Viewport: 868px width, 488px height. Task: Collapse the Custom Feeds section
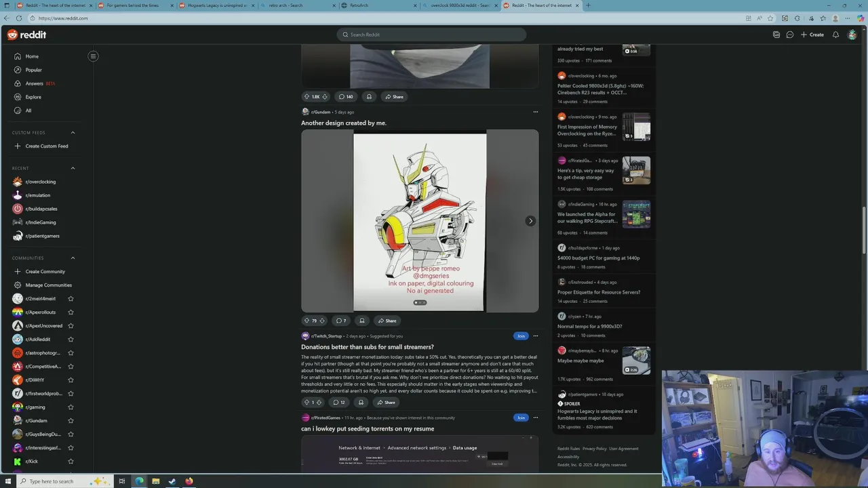(x=73, y=133)
